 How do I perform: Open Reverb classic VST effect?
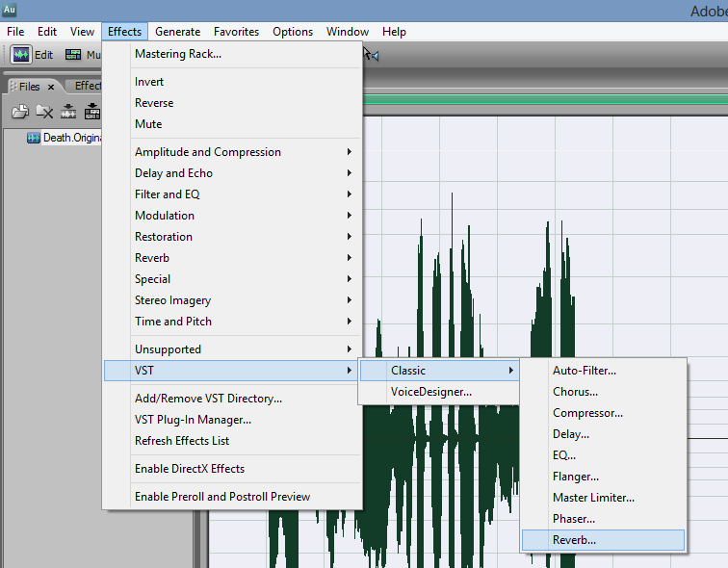(603, 540)
